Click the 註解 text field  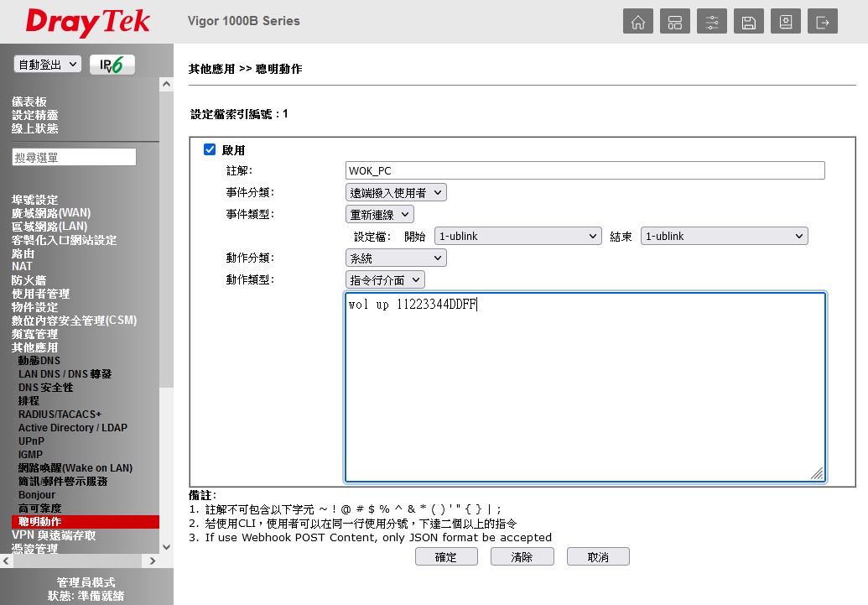[585, 171]
